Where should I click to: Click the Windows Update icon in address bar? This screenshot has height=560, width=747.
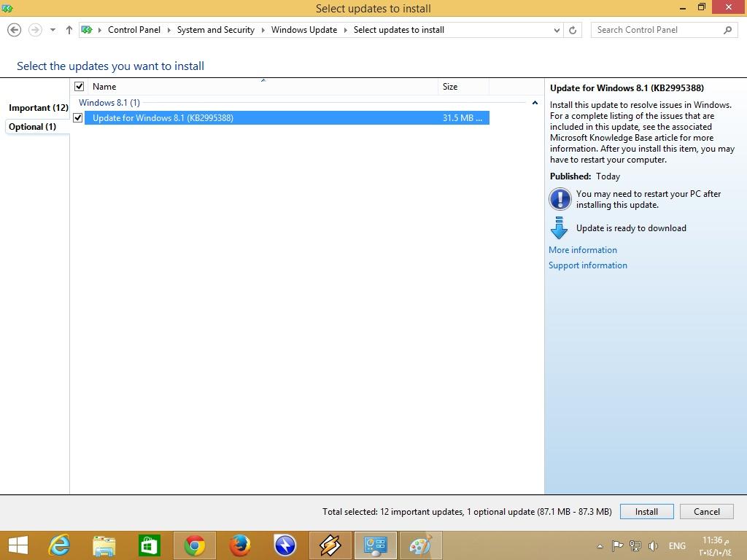coord(87,30)
